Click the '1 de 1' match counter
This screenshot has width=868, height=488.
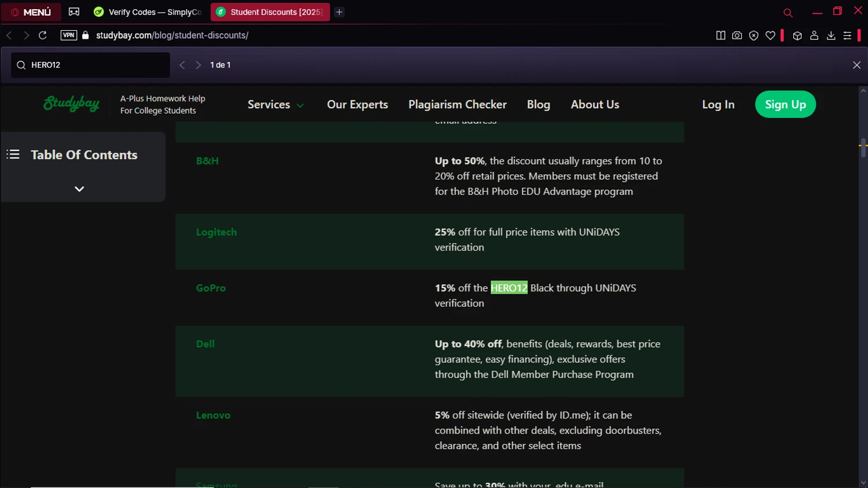pyautogui.click(x=220, y=65)
